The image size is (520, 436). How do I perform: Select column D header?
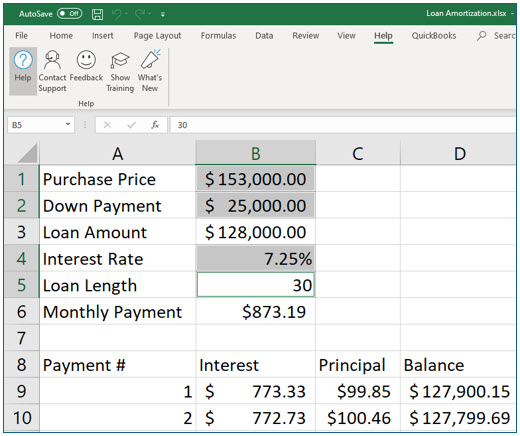(459, 153)
